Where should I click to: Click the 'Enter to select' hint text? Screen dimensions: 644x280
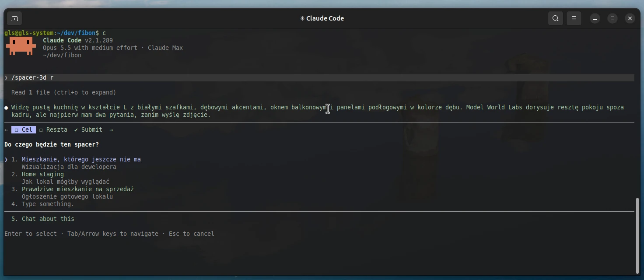[31, 234]
